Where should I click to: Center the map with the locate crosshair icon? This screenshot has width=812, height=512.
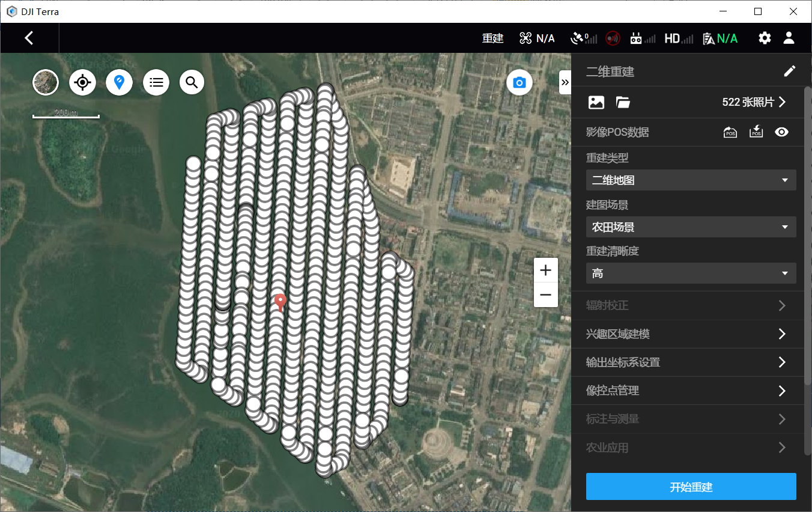click(82, 82)
